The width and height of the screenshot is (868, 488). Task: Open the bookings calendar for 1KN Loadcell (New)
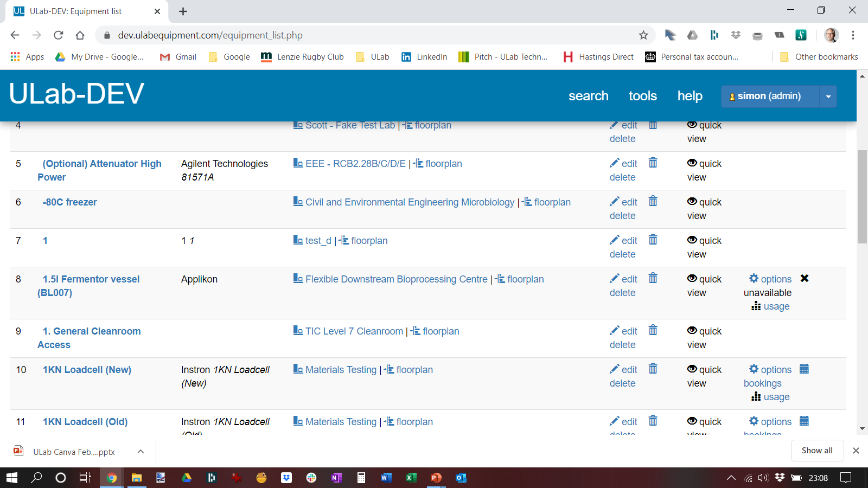coord(803,369)
